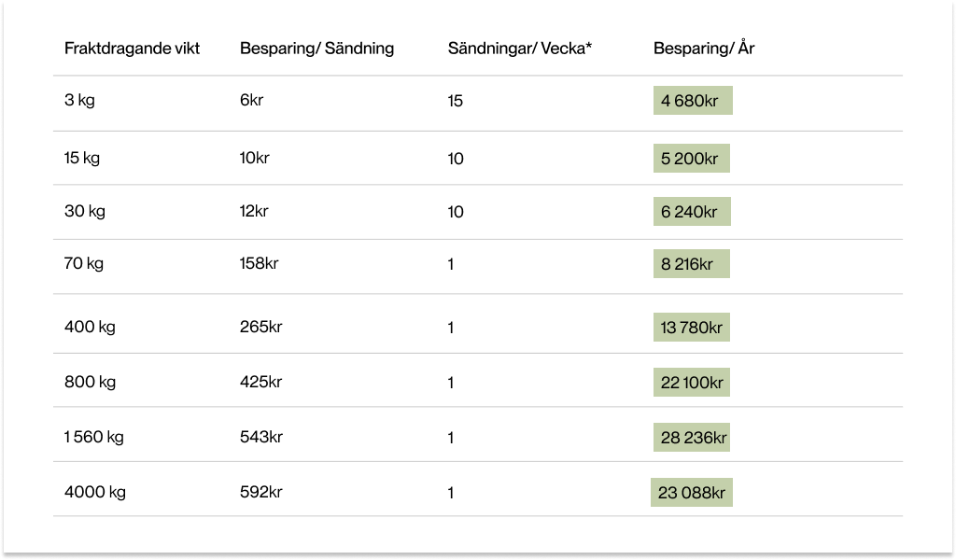956x560 pixels.
Task: Select the green 5 200kr savings badge
Action: pos(692,159)
